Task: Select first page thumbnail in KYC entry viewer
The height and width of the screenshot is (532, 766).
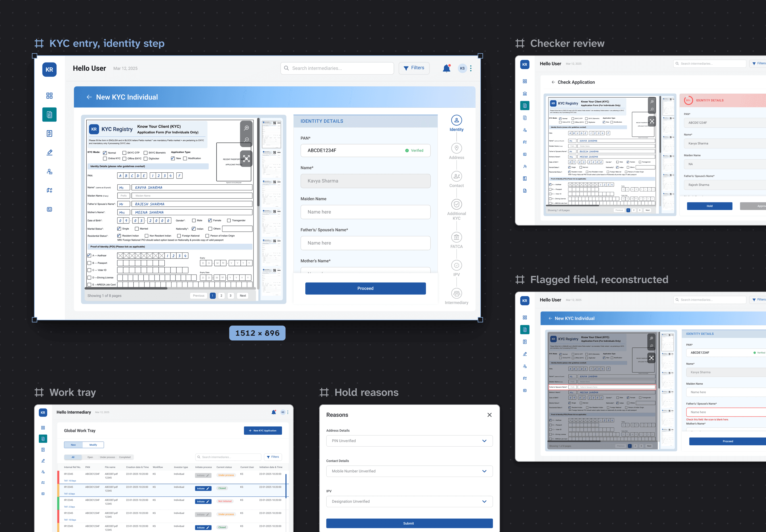Action: (271, 134)
